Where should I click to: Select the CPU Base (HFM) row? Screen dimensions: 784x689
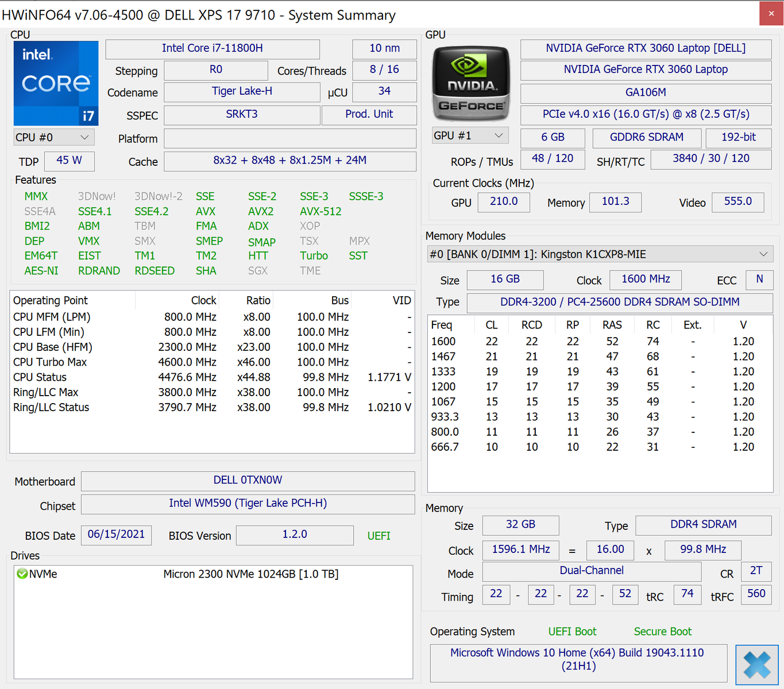click(x=212, y=347)
